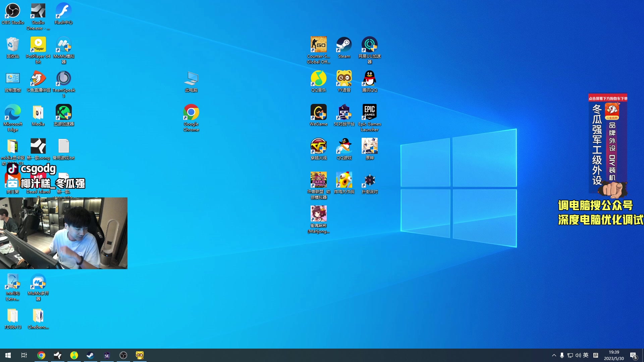Launch Studio One desktop shortcut
The height and width of the screenshot is (362, 644).
(x=38, y=16)
